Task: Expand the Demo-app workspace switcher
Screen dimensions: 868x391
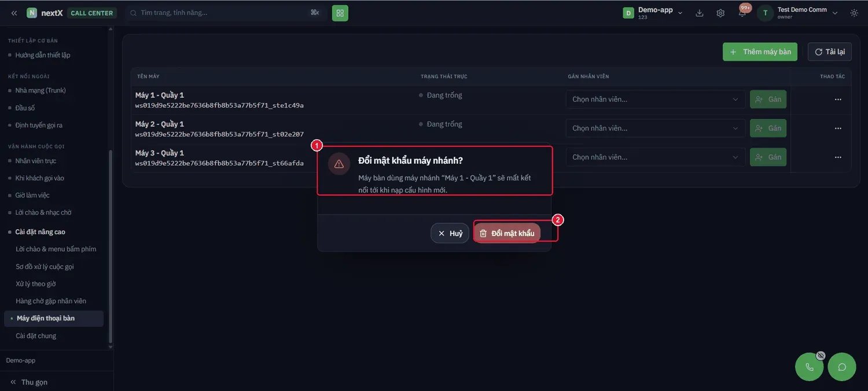Action: tap(653, 13)
